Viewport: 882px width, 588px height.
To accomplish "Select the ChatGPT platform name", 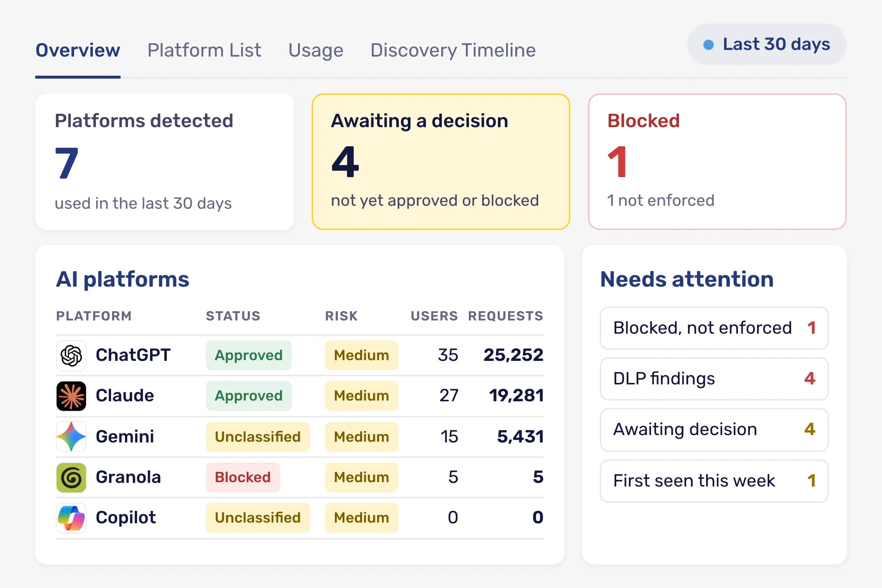I will pos(133,355).
